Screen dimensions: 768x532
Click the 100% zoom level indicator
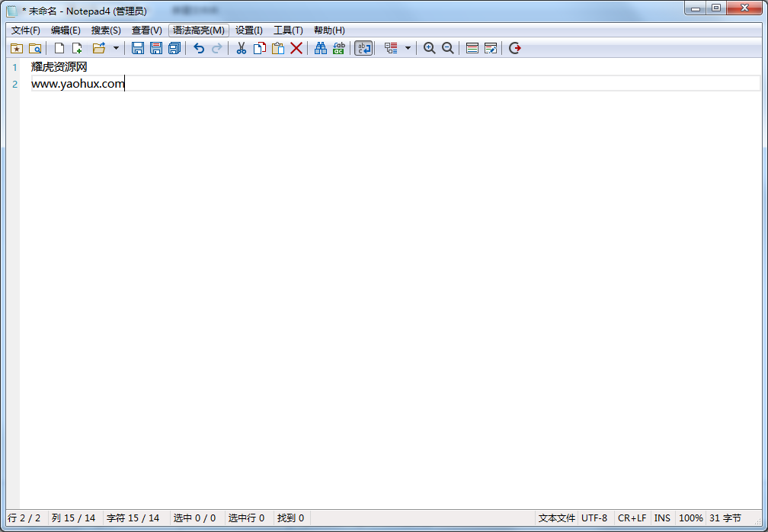[x=690, y=518]
